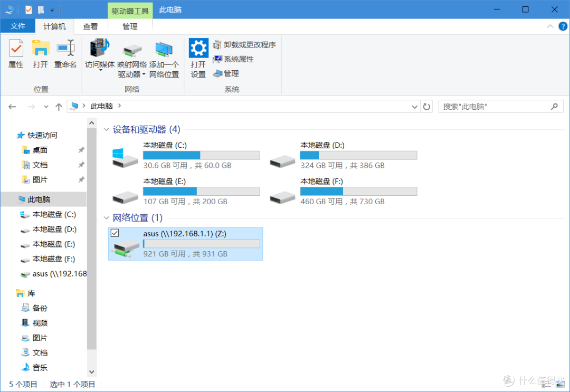Go back with the left arrow
Viewport: 570px width, 392px height.
[x=12, y=107]
